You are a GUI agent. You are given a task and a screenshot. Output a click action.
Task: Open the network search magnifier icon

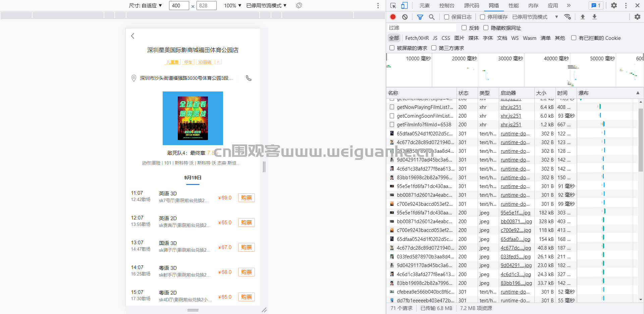pyautogui.click(x=432, y=17)
